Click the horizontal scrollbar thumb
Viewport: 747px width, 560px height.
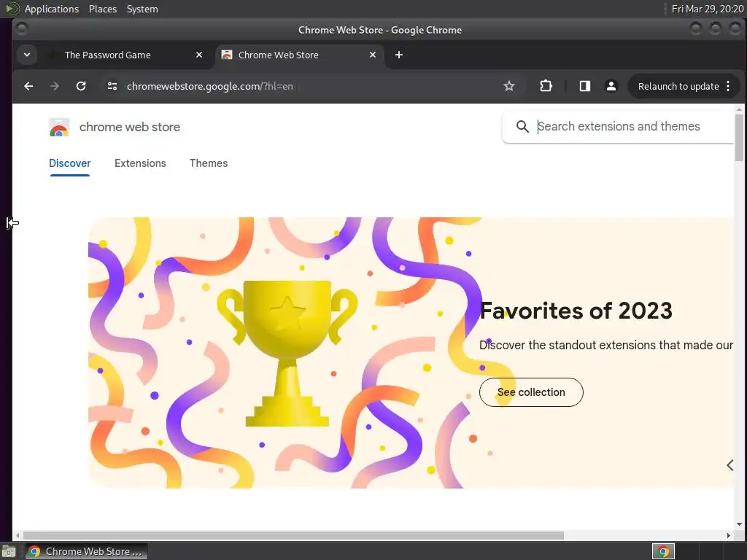(x=293, y=536)
